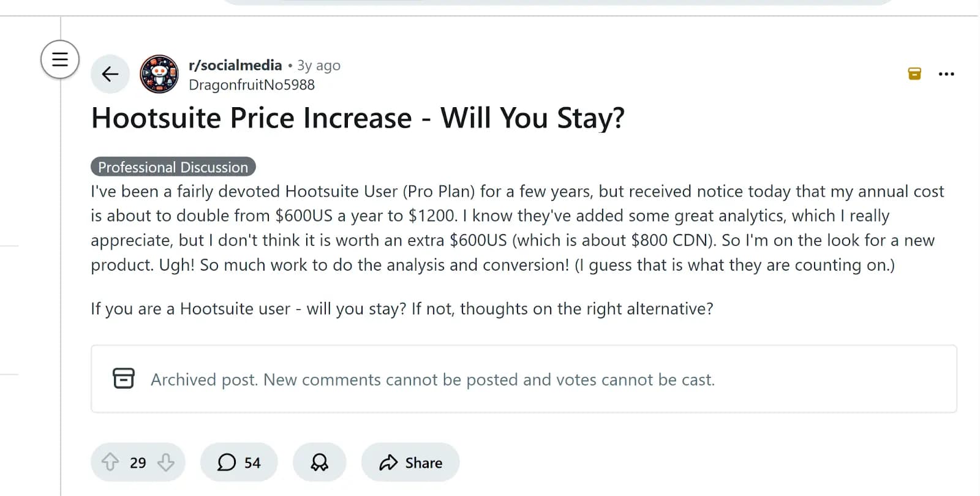Toggle the upvote state on the vote count

click(138, 462)
